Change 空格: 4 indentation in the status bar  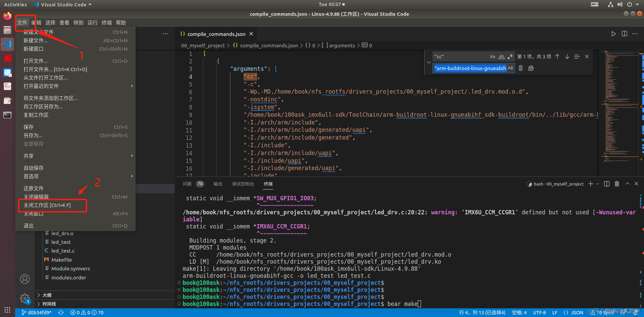click(x=519, y=313)
